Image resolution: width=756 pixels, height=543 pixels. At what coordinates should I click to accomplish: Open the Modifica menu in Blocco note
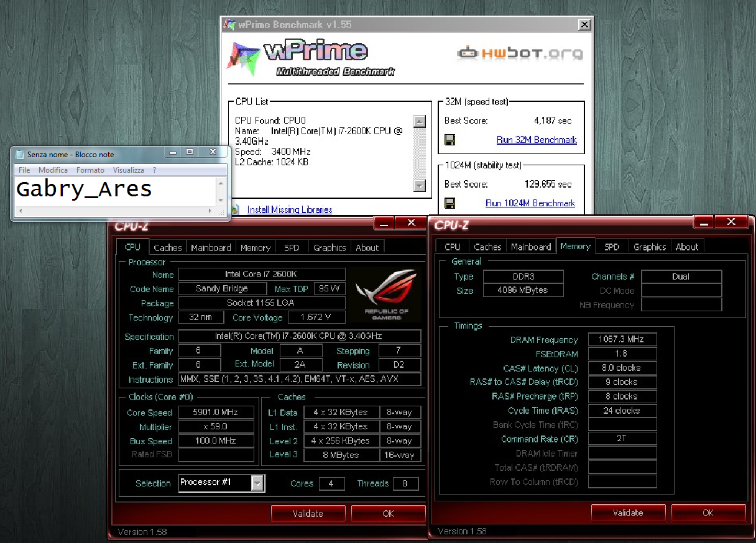click(x=53, y=170)
